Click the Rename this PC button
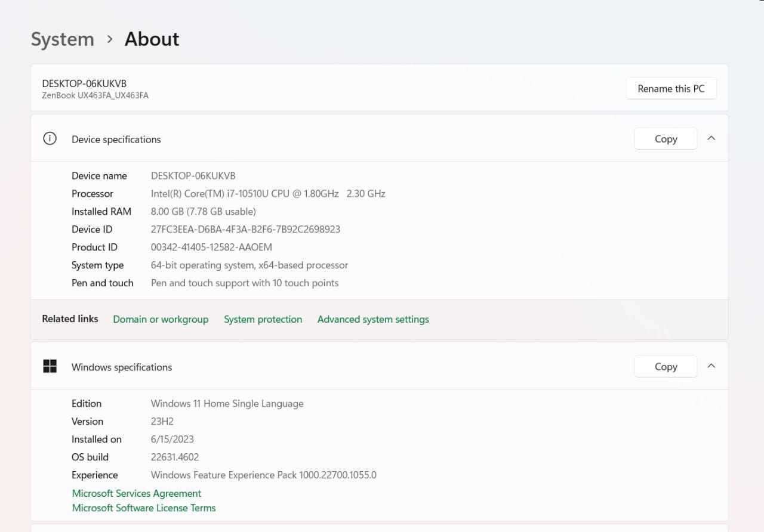Image resolution: width=764 pixels, height=532 pixels. (x=671, y=88)
